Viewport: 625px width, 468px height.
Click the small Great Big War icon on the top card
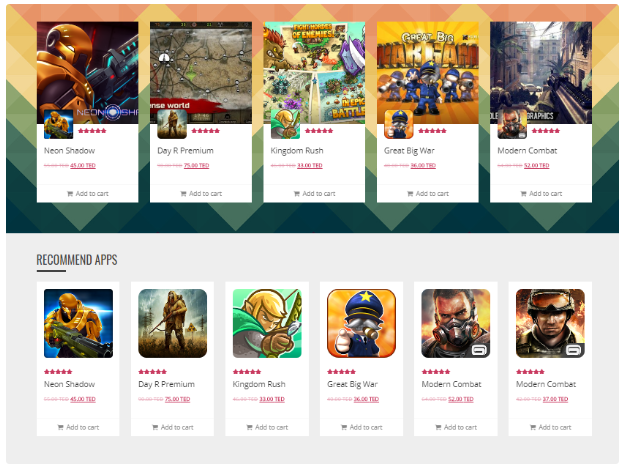(x=399, y=124)
